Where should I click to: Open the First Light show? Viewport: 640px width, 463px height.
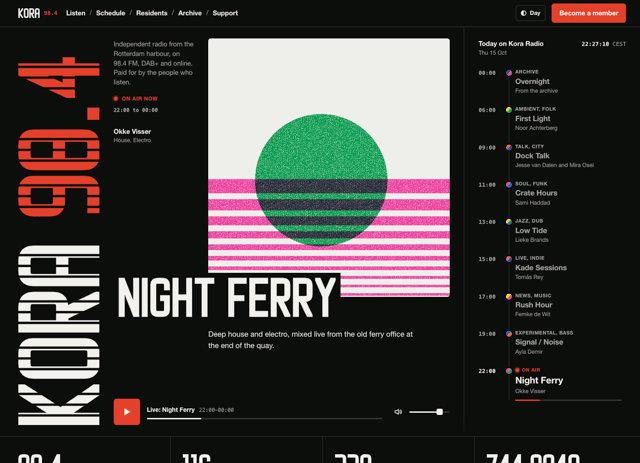pos(532,118)
